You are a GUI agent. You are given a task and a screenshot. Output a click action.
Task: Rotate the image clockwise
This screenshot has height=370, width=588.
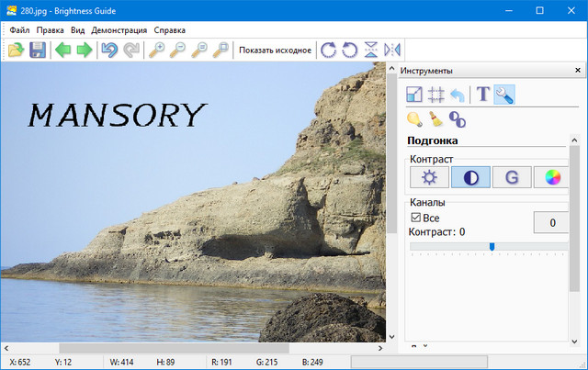[328, 50]
